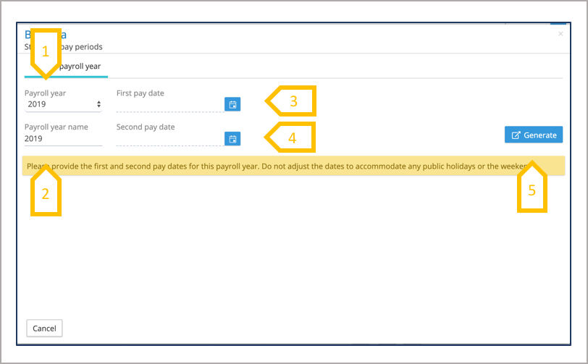Expand the Payroll year dropdown showing 2019

pyautogui.click(x=63, y=105)
